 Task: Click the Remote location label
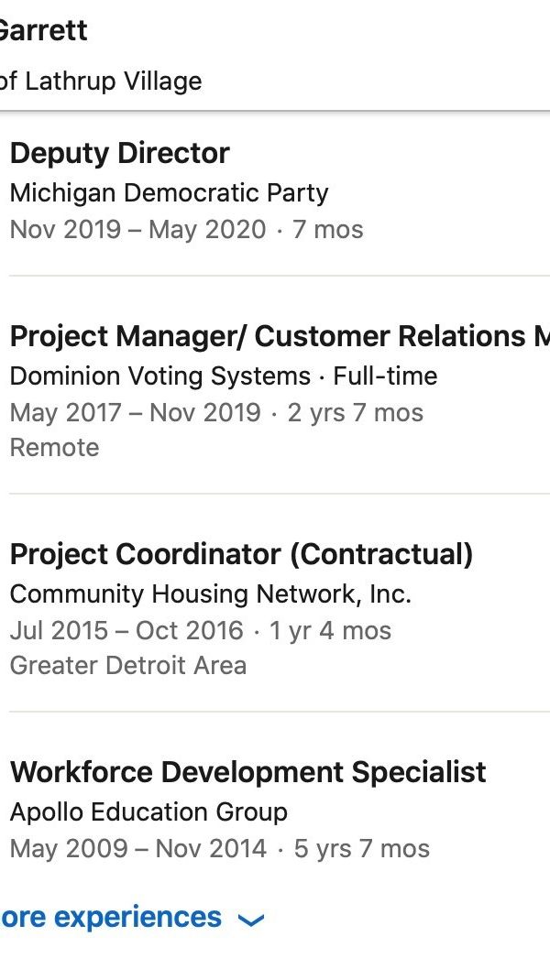54,448
